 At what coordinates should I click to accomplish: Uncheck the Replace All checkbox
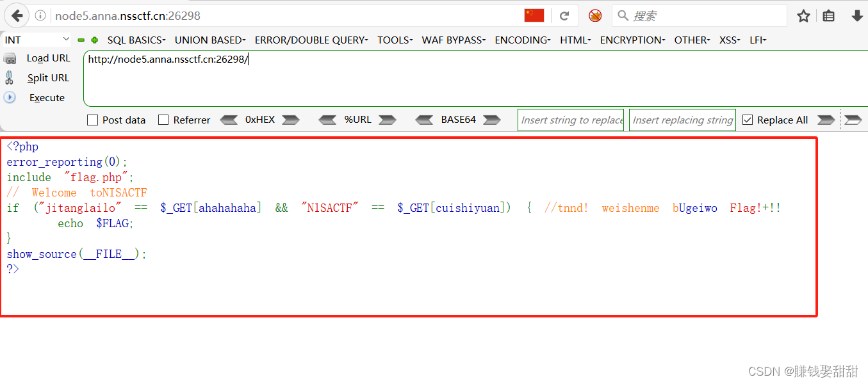[x=747, y=120]
